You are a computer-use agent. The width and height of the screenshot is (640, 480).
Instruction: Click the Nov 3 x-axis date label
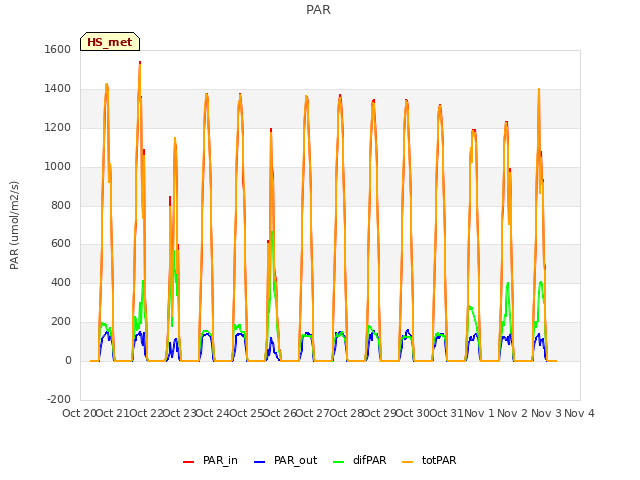pos(546,413)
